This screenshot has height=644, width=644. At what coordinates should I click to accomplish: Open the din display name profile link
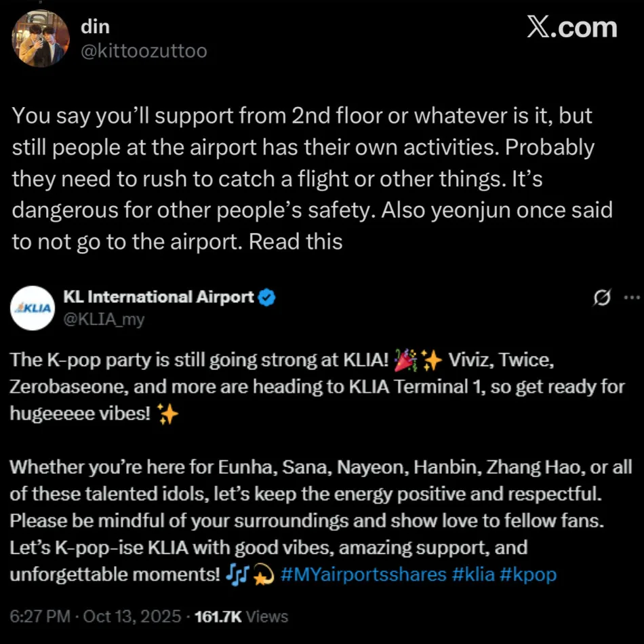(x=95, y=26)
